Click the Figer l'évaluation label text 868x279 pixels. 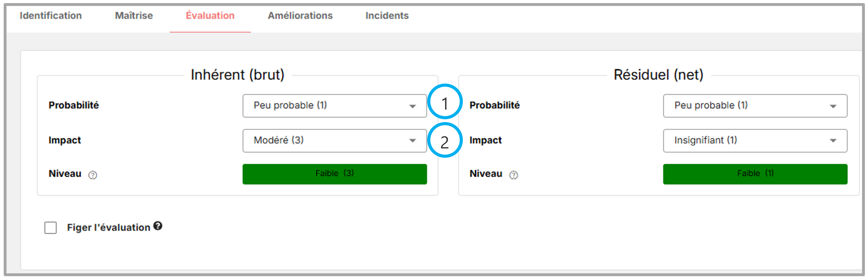[x=109, y=228]
